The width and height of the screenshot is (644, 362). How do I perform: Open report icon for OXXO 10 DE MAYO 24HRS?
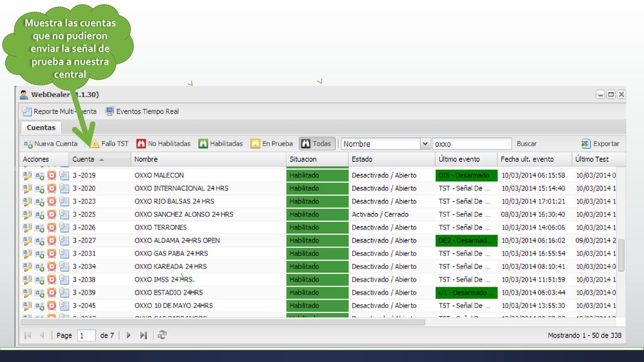pyautogui.click(x=64, y=306)
